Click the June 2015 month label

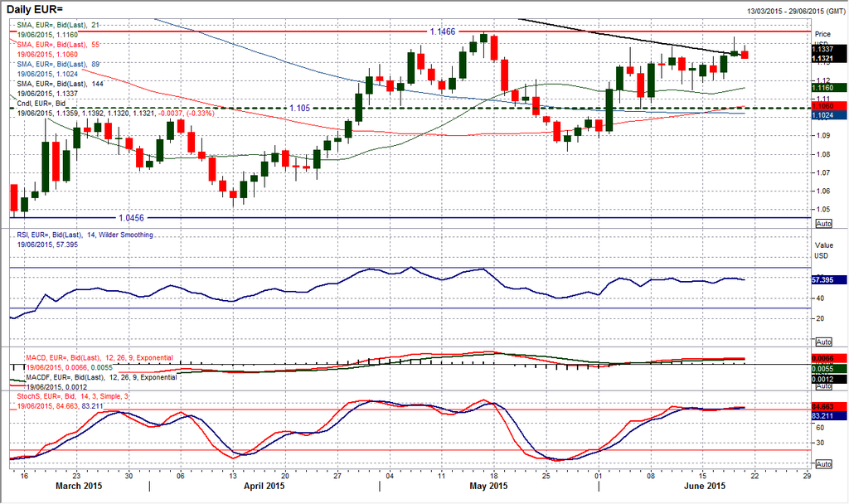tap(705, 486)
